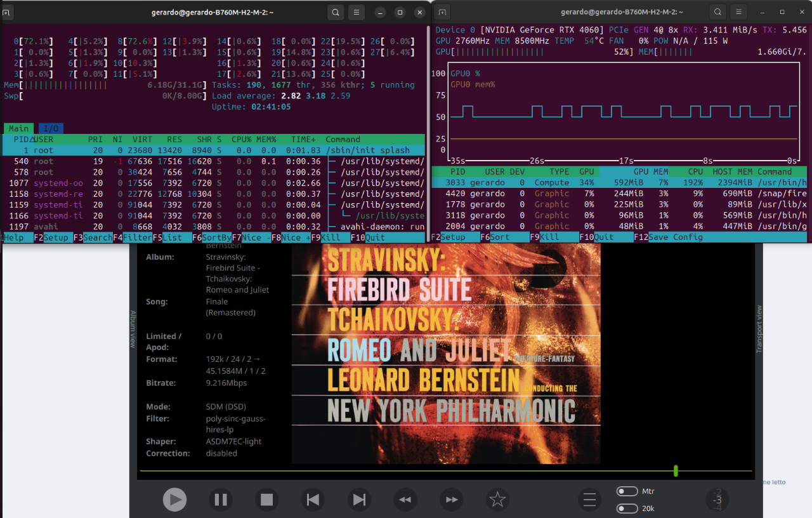Image resolution: width=812 pixels, height=518 pixels.
Task: Open the player hamburger menu
Action: pyautogui.click(x=590, y=500)
